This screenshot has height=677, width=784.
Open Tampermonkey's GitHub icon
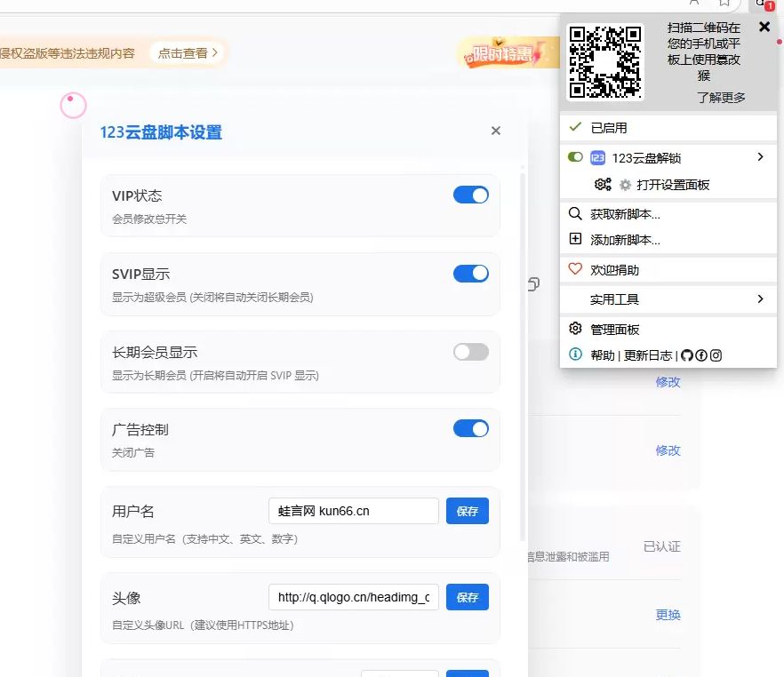pyautogui.click(x=687, y=354)
